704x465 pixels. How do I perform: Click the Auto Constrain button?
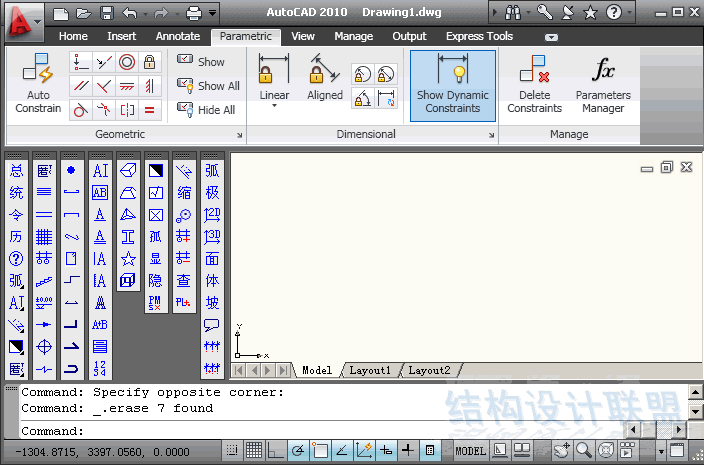(x=38, y=83)
